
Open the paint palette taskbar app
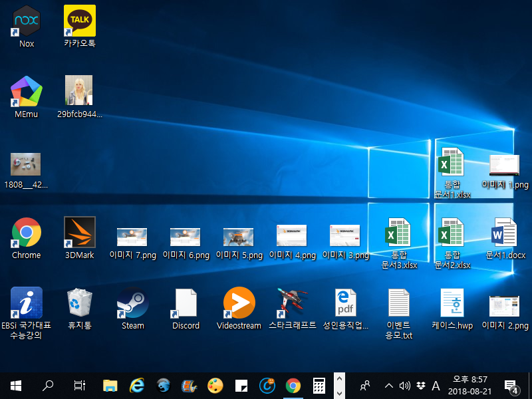coord(215,386)
